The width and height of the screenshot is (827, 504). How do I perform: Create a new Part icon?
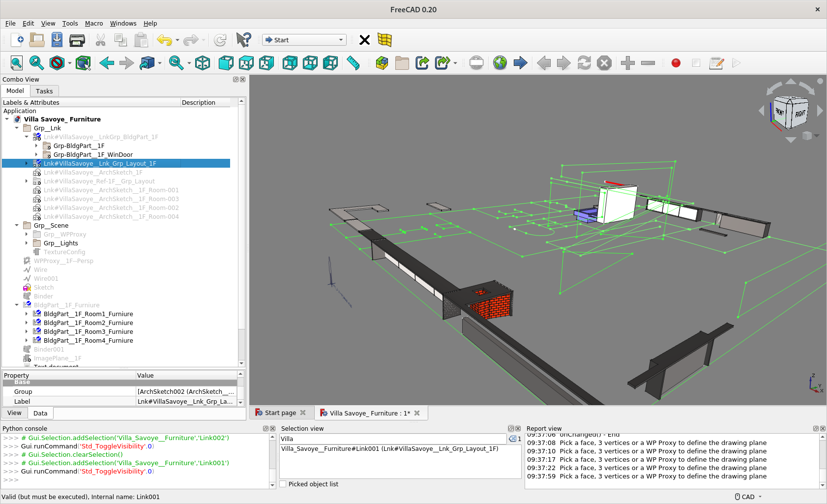[x=382, y=63]
